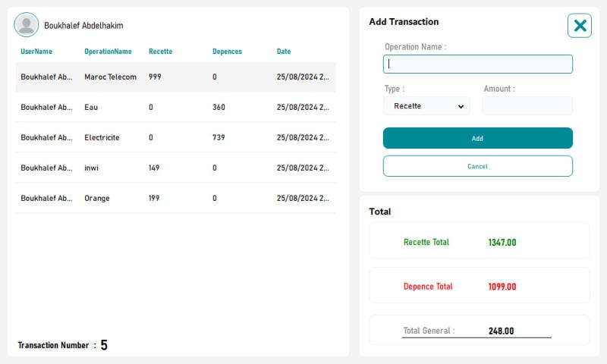The image size is (607, 364).
Task: Click the Total General value 248.00
Action: click(502, 331)
